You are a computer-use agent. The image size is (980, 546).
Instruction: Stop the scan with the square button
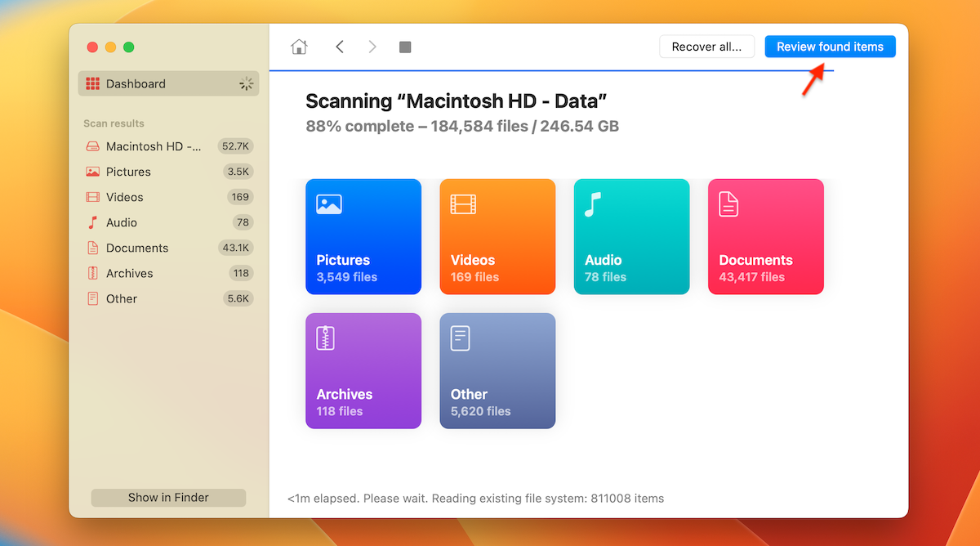click(x=405, y=47)
